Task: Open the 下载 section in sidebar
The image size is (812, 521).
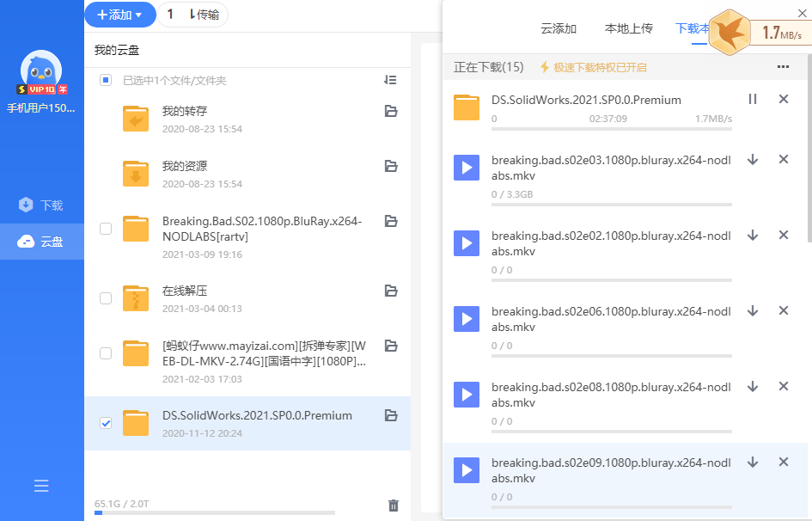Action: tap(41, 205)
